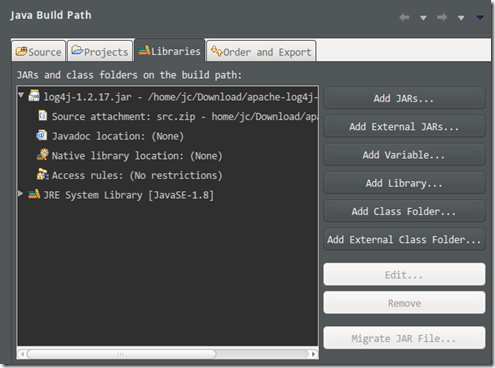Click the Migrate JAR File... button
Viewport: 495px width, 368px height.
[404, 338]
